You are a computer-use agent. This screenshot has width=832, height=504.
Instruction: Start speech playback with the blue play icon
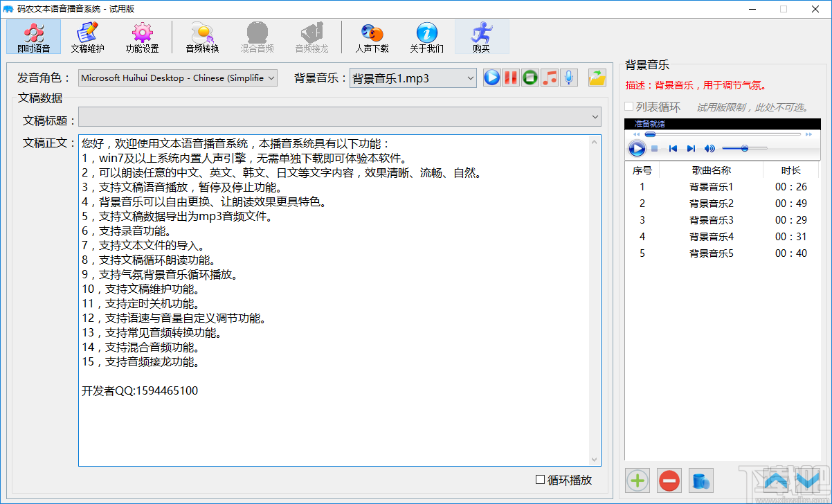(x=491, y=78)
